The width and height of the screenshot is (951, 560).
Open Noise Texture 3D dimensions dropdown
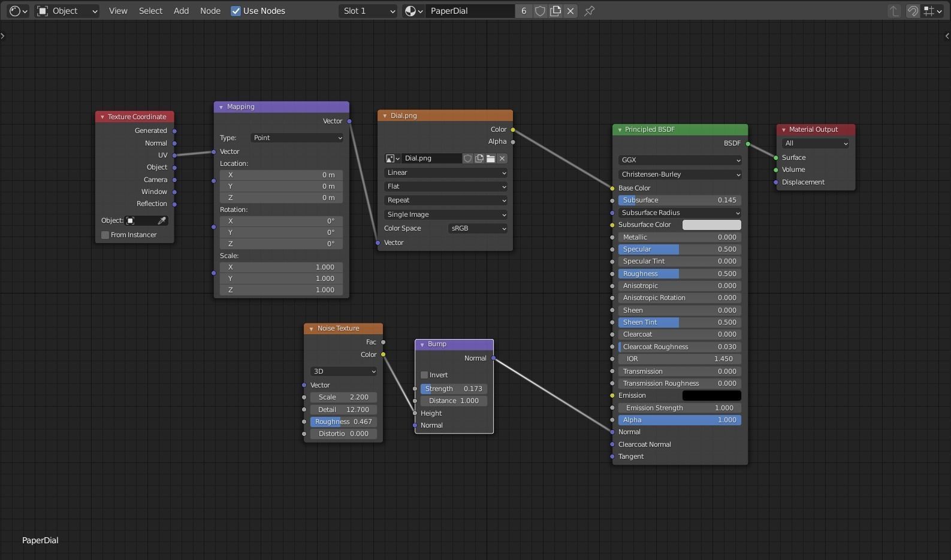coord(343,371)
